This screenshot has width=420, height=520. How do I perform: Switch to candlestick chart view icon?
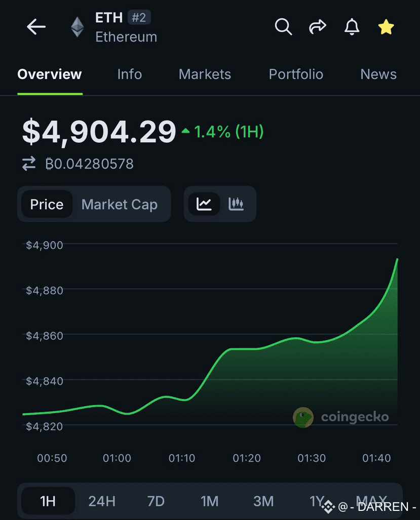click(236, 204)
